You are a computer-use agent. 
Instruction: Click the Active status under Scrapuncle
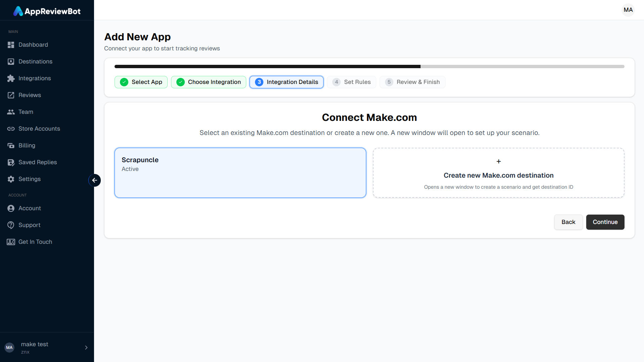(x=130, y=169)
